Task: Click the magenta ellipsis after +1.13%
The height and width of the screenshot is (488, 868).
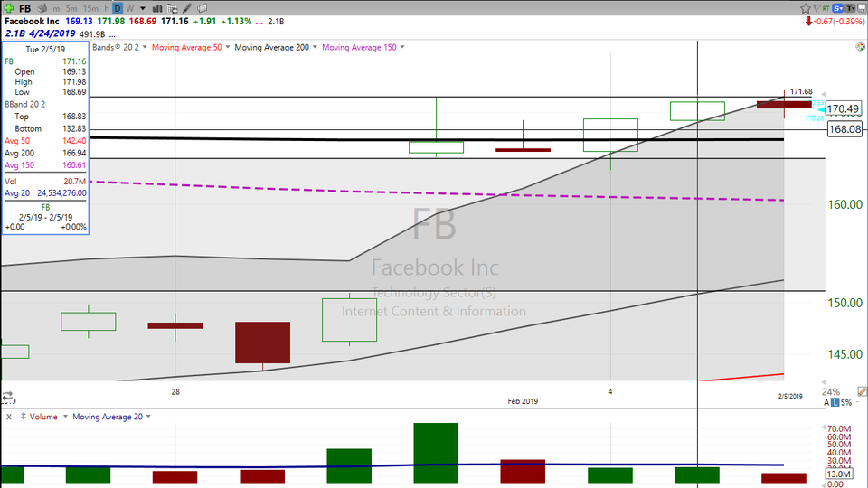Action: point(259,22)
